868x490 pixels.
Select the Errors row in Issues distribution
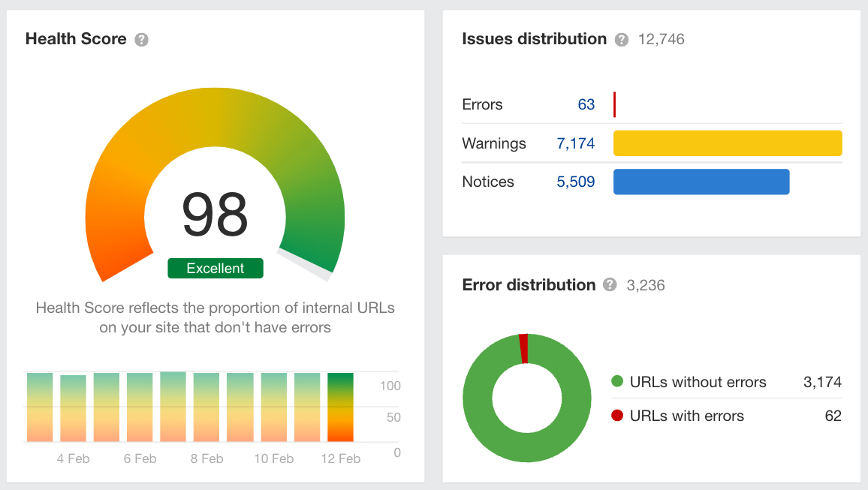[x=482, y=104]
